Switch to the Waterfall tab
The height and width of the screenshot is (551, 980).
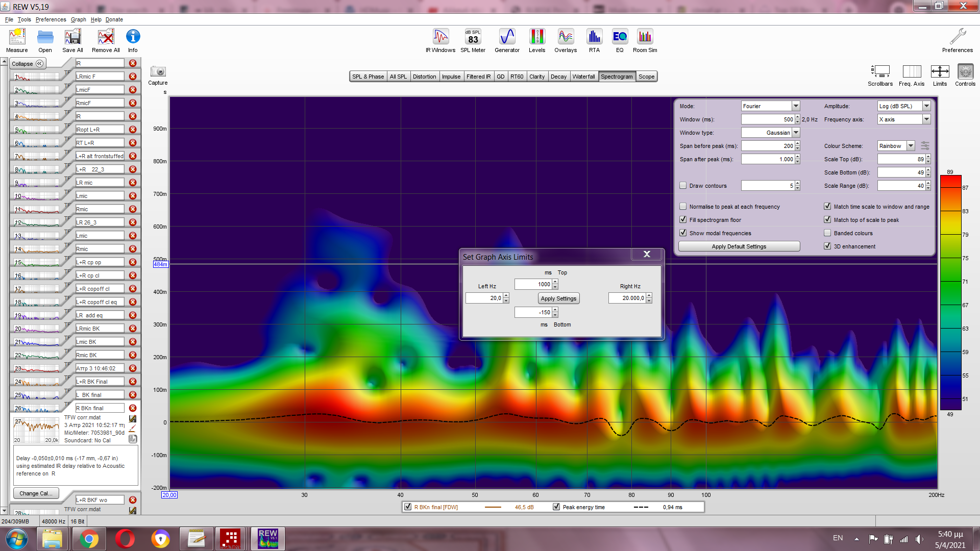(583, 77)
